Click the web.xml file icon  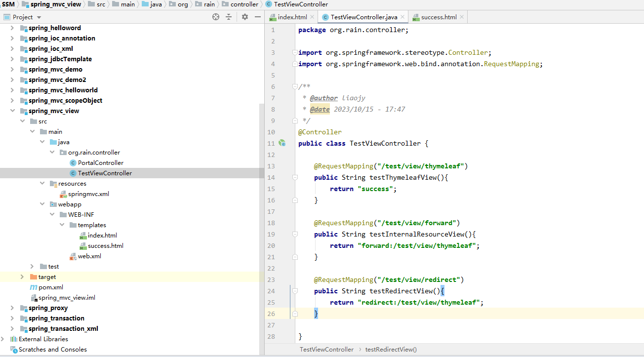coord(73,256)
